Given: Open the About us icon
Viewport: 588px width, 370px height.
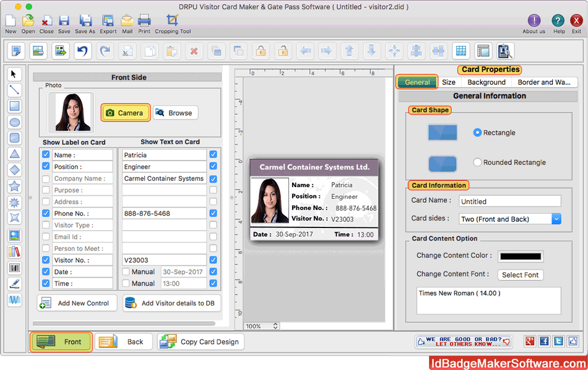Looking at the screenshot, I should 534,21.
